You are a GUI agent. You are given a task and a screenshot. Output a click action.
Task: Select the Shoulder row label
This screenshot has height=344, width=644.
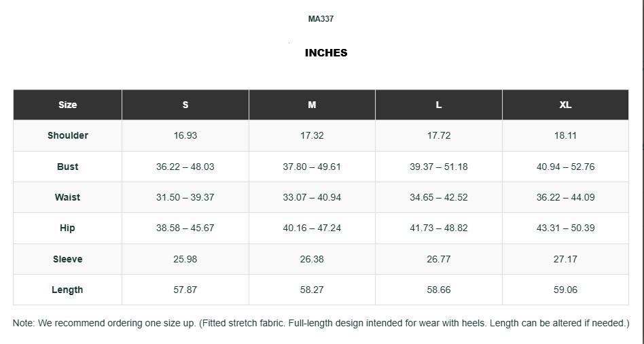click(68, 135)
